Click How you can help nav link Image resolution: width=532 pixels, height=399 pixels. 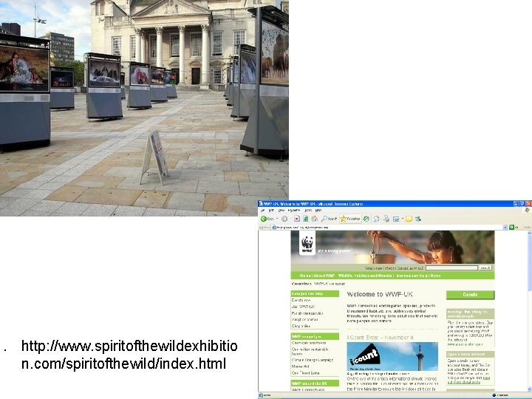coord(412,276)
